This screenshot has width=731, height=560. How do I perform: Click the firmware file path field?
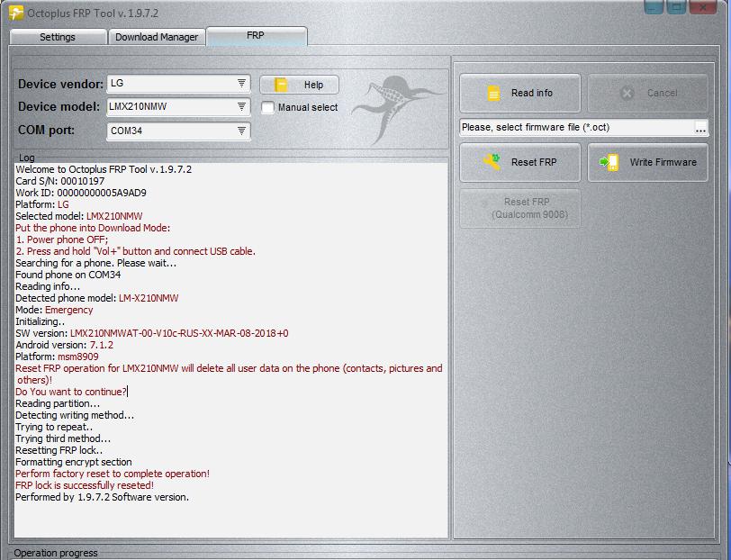pos(577,127)
